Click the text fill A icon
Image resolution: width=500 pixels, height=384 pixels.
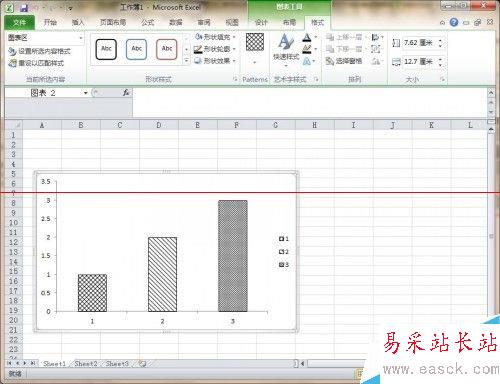pos(307,38)
